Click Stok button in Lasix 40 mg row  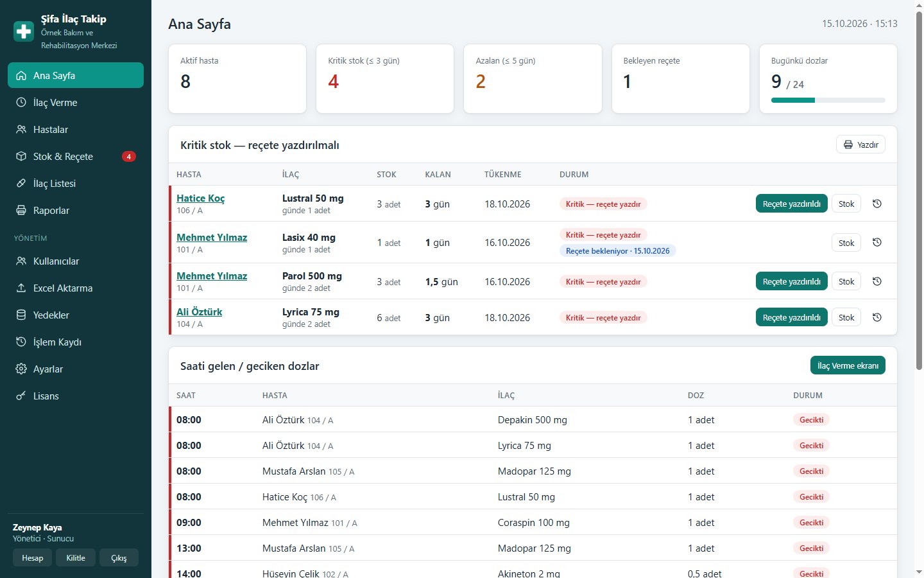[846, 243]
